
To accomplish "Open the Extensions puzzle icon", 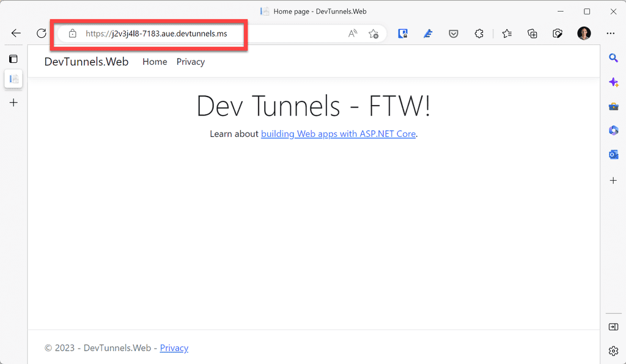I will [x=479, y=34].
